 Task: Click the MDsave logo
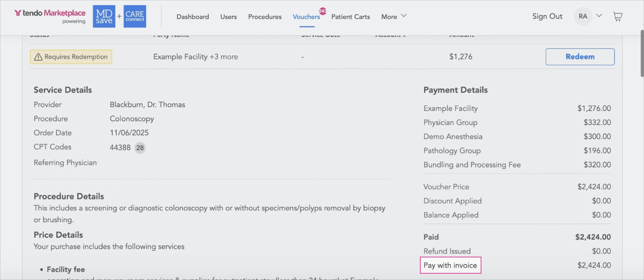click(x=104, y=17)
